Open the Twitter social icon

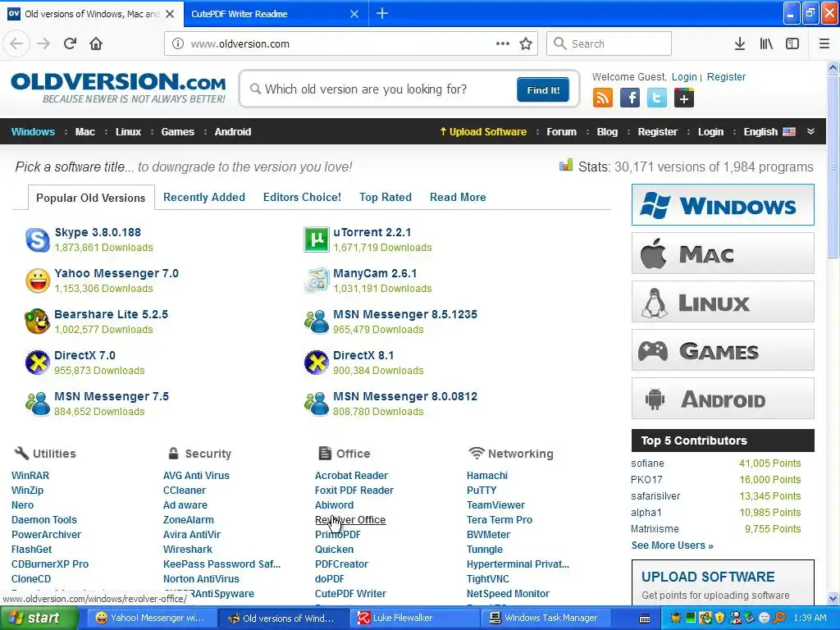coord(657,98)
